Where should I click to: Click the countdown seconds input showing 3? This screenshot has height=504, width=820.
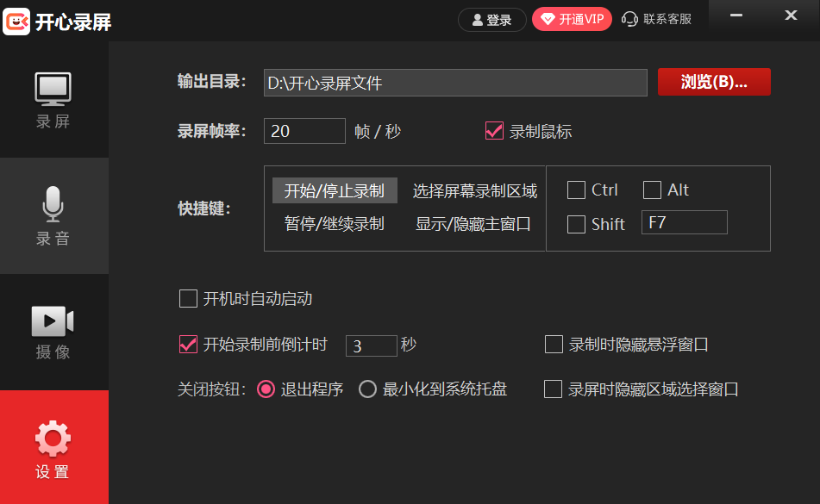pyautogui.click(x=371, y=345)
